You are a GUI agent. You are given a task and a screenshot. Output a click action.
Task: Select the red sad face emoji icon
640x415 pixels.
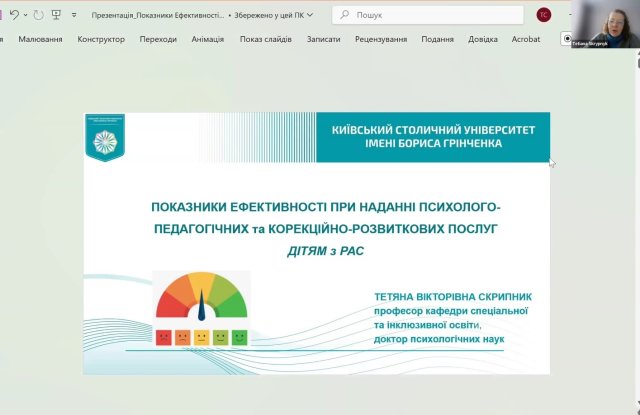pyautogui.click(x=163, y=337)
